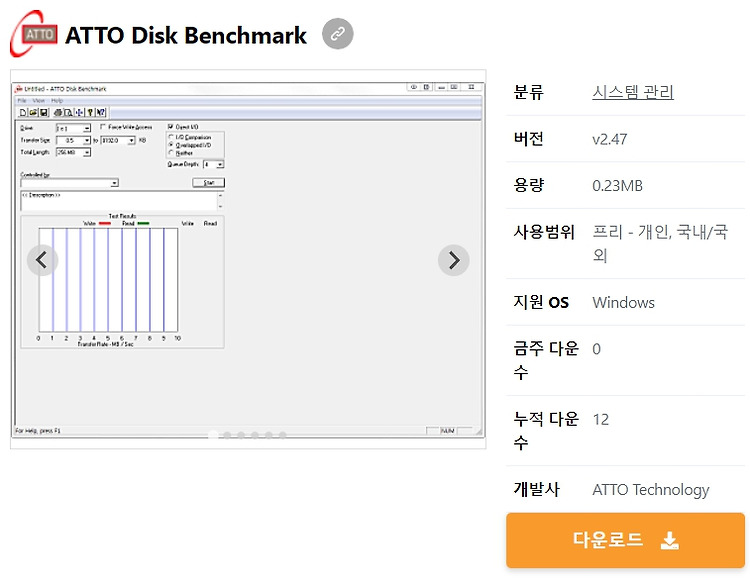
Task: Click the 버전 version label
Action: tap(529, 139)
